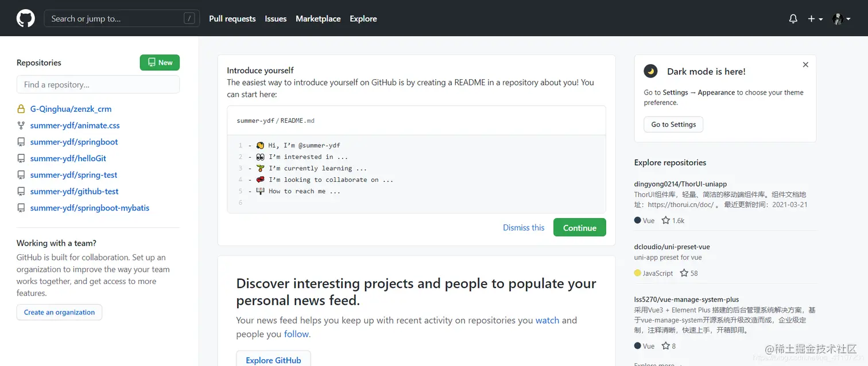
Task: Open the GitHub logo homepage link
Action: click(x=25, y=18)
